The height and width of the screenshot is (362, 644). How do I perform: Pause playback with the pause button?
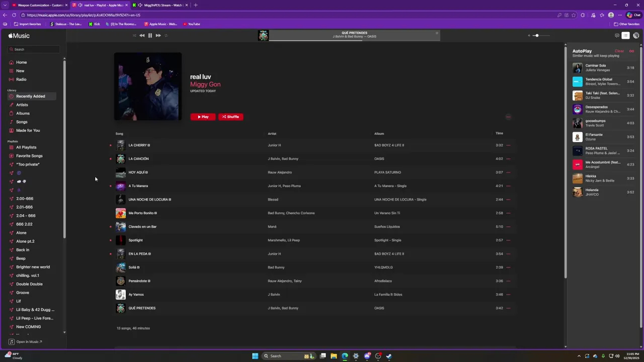point(150,36)
